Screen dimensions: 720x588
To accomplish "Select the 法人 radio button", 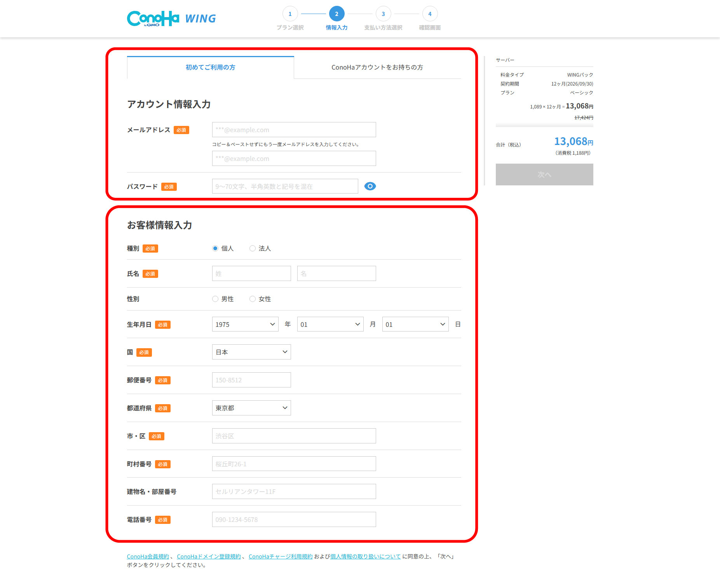I will pos(253,248).
